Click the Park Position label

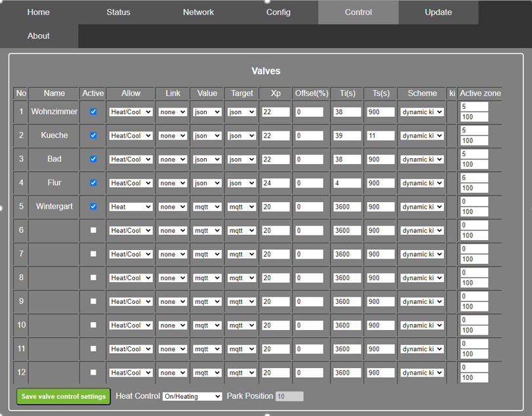250,396
